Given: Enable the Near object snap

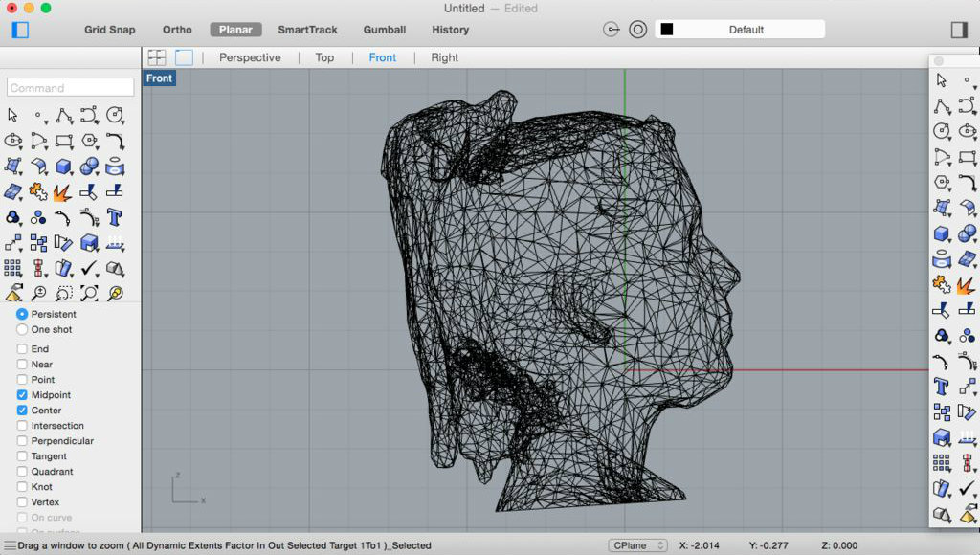Looking at the screenshot, I should pos(22,365).
